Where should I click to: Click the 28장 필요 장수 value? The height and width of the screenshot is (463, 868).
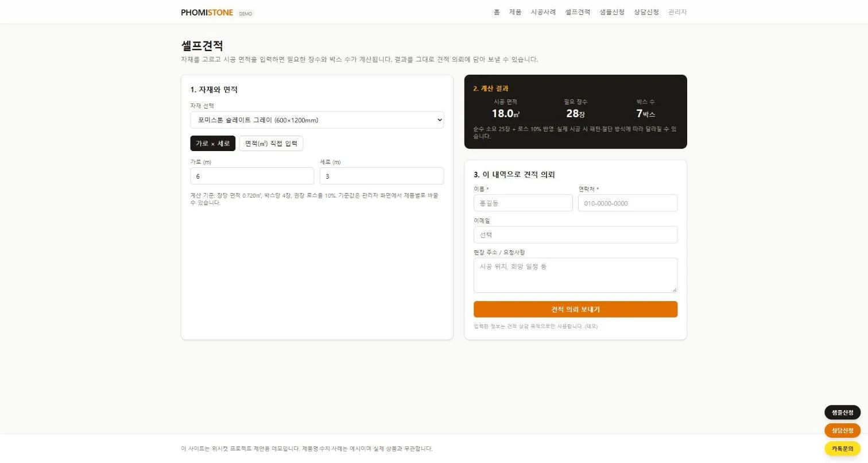click(575, 114)
